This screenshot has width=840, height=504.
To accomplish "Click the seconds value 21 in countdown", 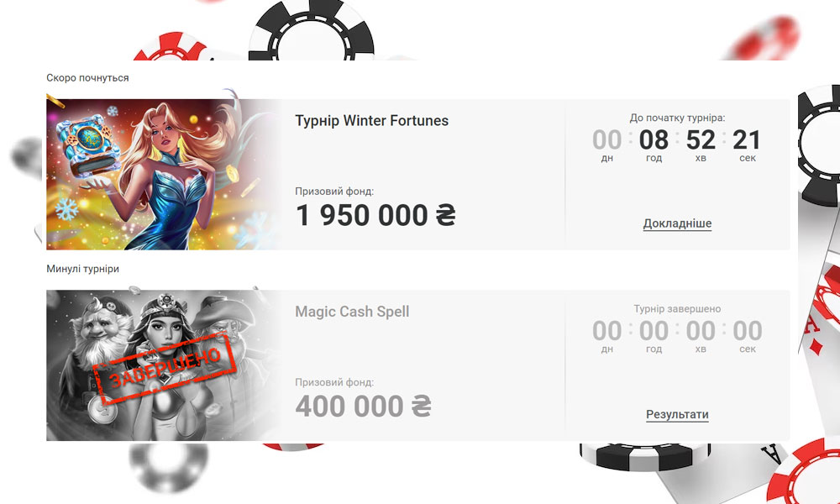I will (x=747, y=140).
